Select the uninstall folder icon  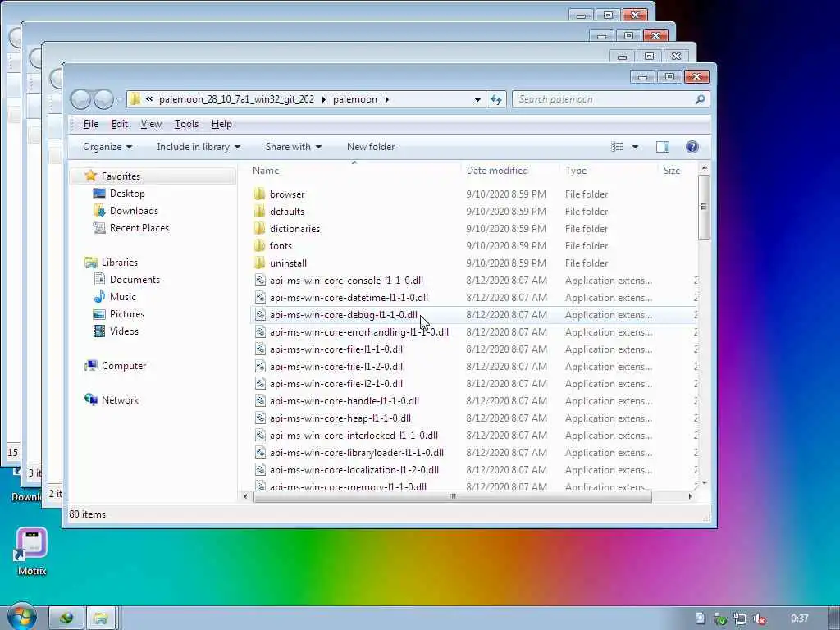tap(260, 262)
